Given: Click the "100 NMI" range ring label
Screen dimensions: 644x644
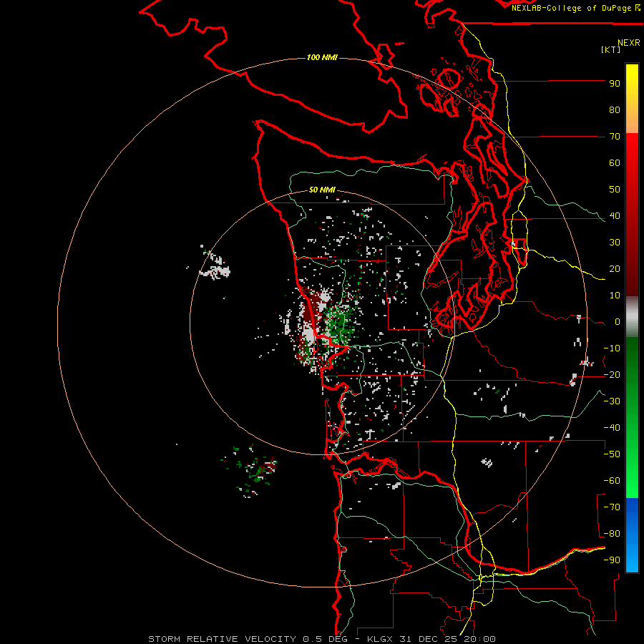Looking at the screenshot, I should (x=322, y=57).
